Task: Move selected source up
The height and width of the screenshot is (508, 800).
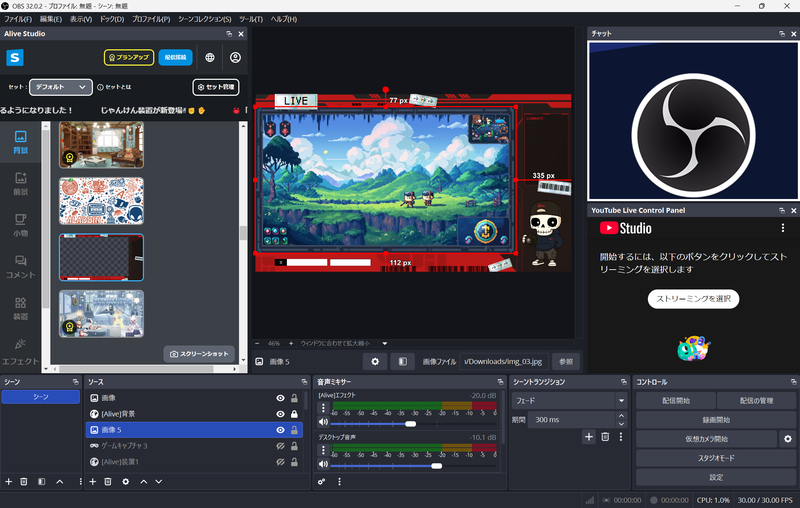Action: click(x=144, y=481)
